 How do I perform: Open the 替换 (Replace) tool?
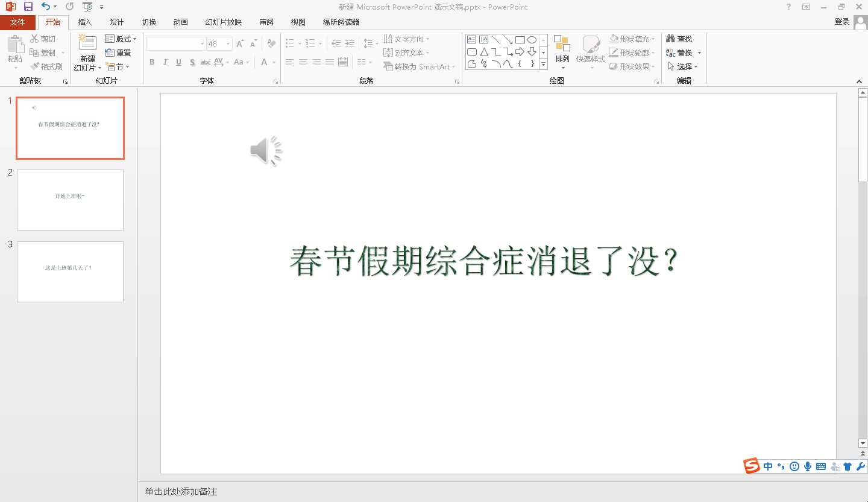[681, 52]
